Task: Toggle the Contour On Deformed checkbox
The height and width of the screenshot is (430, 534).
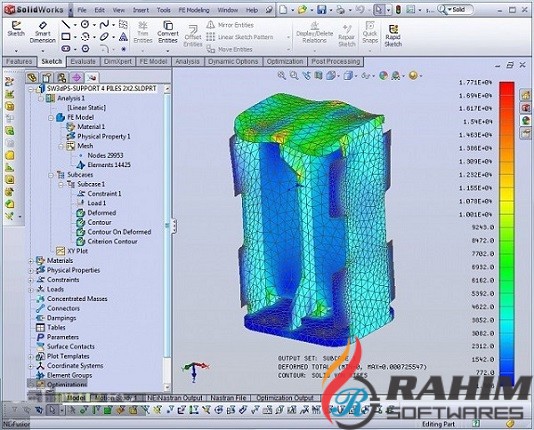Action: pyautogui.click(x=80, y=232)
